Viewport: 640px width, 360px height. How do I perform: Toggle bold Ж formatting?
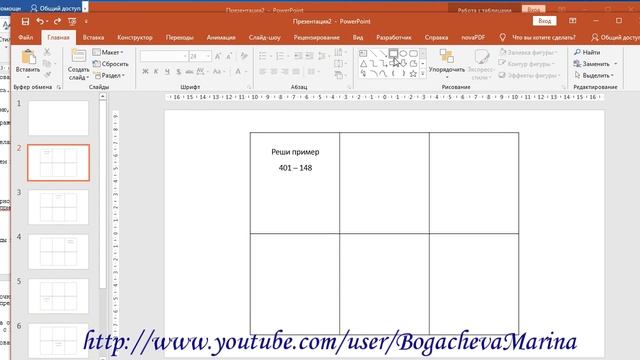[145, 72]
